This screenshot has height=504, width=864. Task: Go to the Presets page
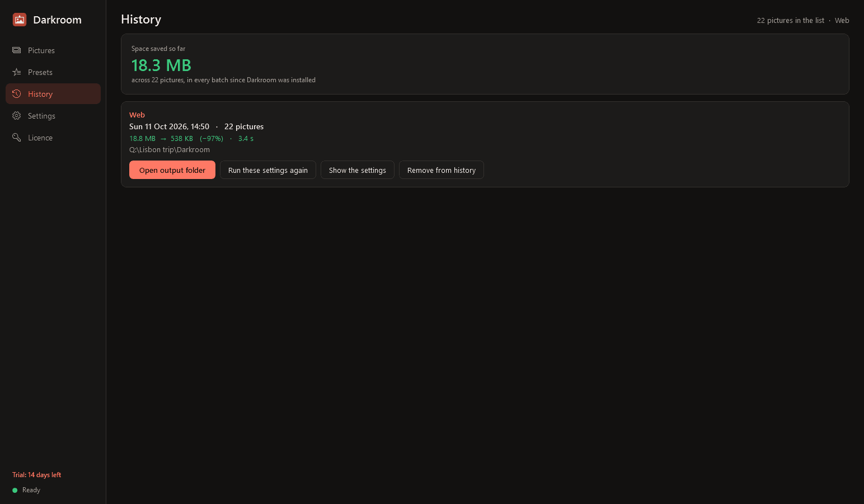tap(53, 72)
